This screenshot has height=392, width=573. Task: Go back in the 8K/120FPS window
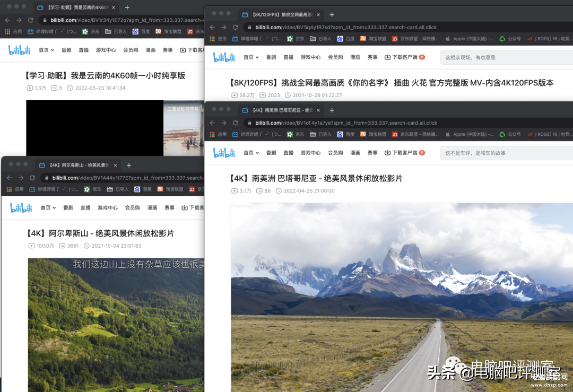pos(212,27)
